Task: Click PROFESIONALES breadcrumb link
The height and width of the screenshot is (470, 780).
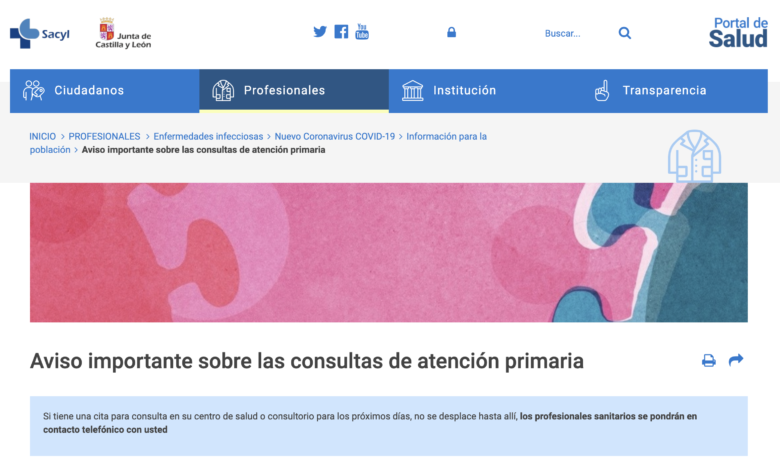Action: point(104,136)
